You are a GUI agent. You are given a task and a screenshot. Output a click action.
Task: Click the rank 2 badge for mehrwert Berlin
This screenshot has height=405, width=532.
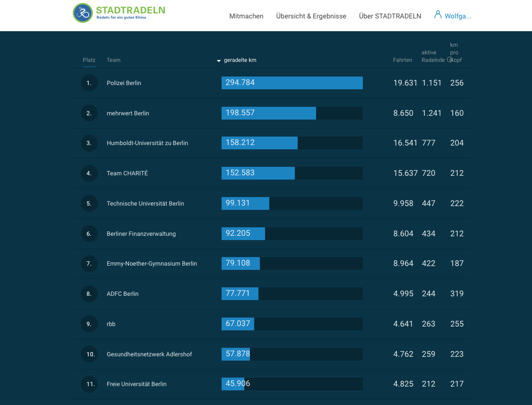point(89,113)
